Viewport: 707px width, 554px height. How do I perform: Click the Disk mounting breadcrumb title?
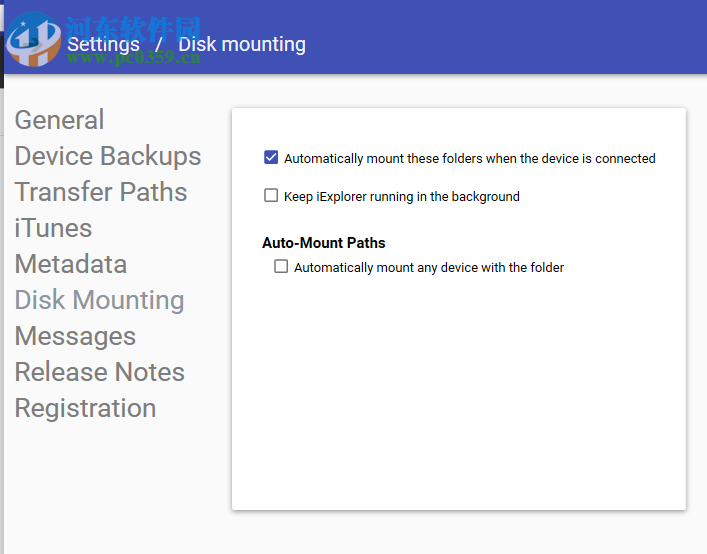tap(242, 44)
